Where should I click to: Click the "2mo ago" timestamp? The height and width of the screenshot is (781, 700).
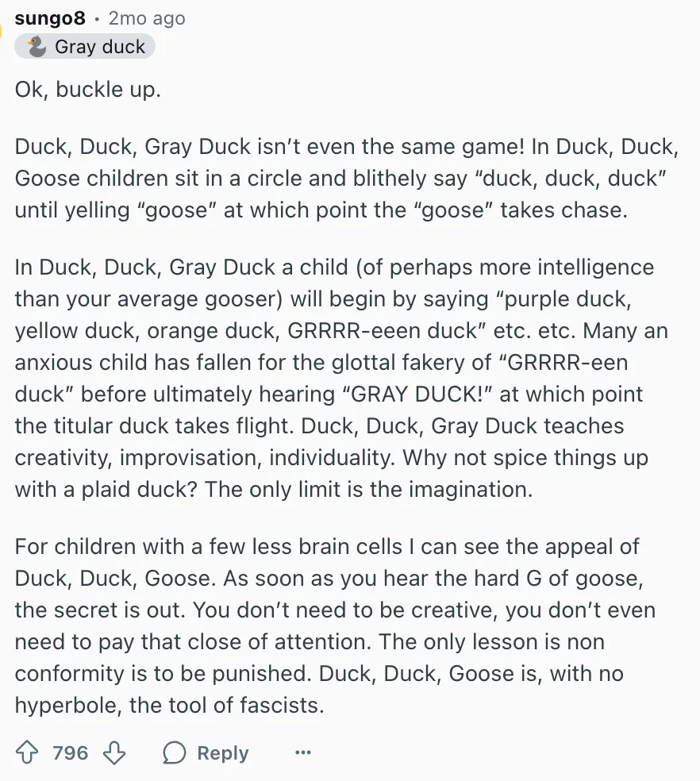(x=147, y=17)
